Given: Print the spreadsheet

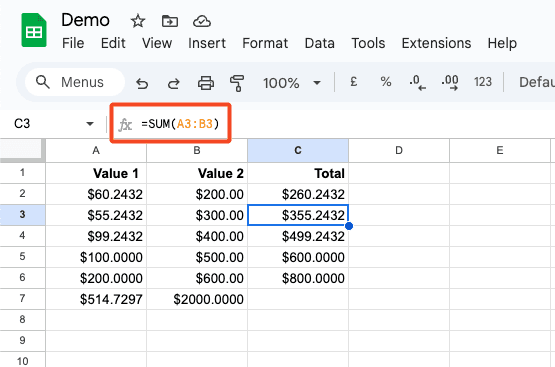Looking at the screenshot, I should (206, 83).
